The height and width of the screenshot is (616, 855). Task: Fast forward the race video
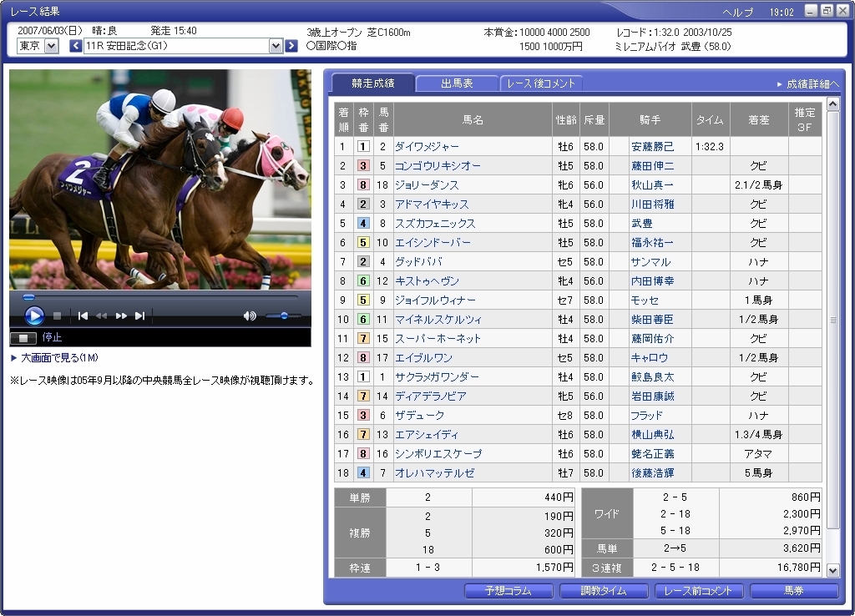click(121, 316)
